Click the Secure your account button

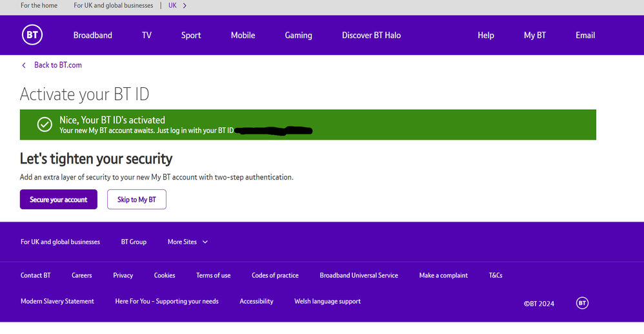59,200
